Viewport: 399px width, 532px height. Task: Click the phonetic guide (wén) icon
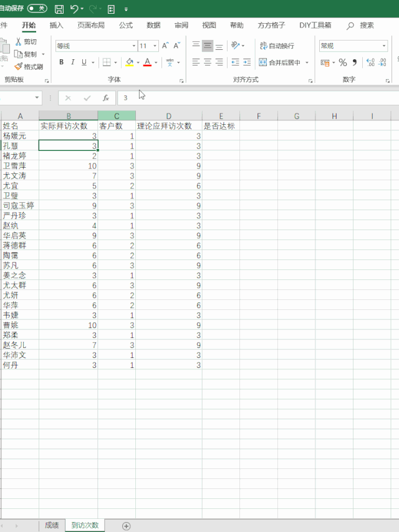(x=170, y=62)
